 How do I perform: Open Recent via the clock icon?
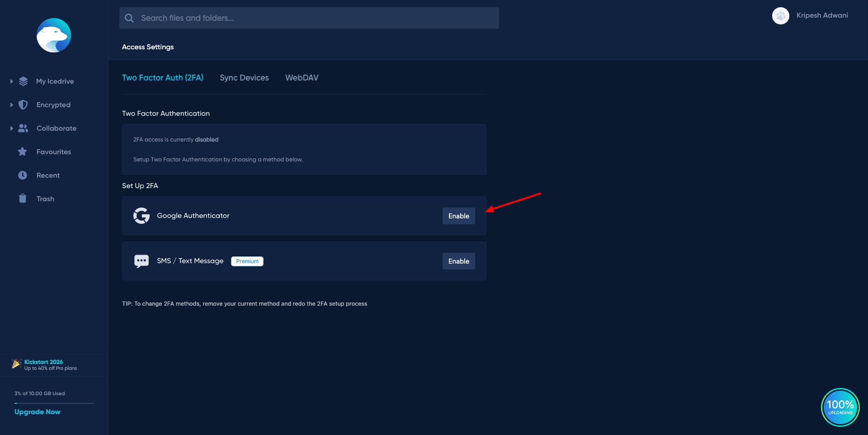(x=23, y=175)
